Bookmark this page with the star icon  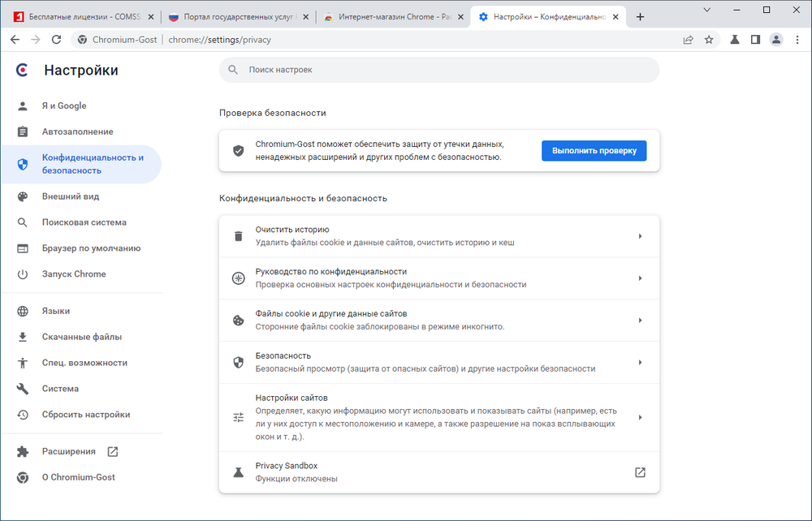(709, 39)
